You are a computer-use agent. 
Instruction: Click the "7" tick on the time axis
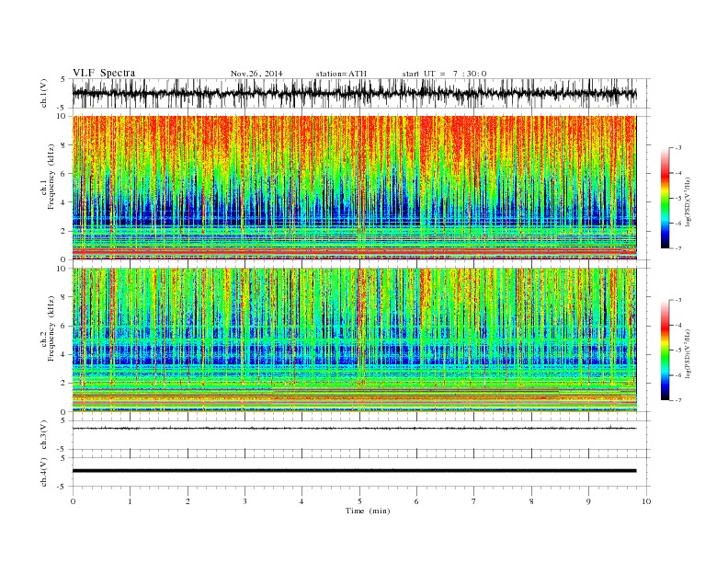pos(474,501)
